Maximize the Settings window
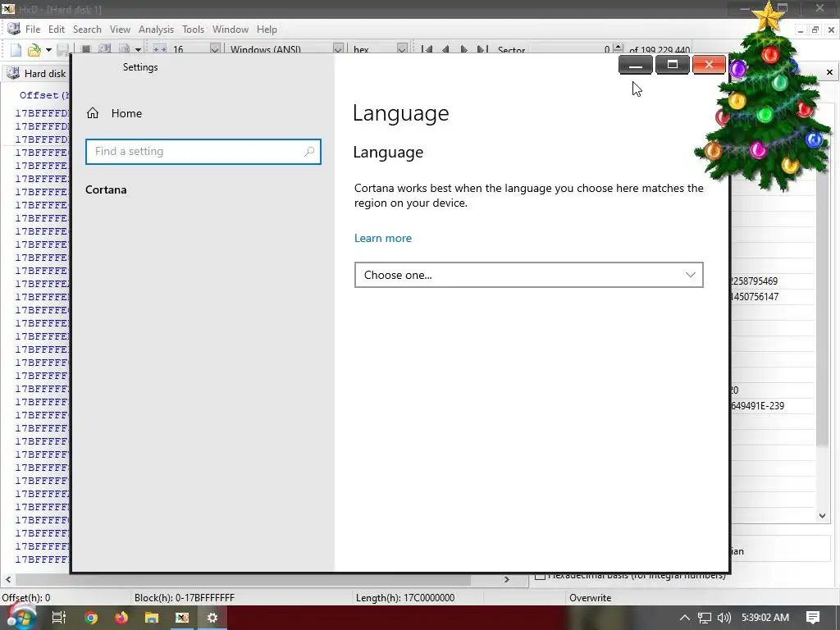 (x=673, y=65)
